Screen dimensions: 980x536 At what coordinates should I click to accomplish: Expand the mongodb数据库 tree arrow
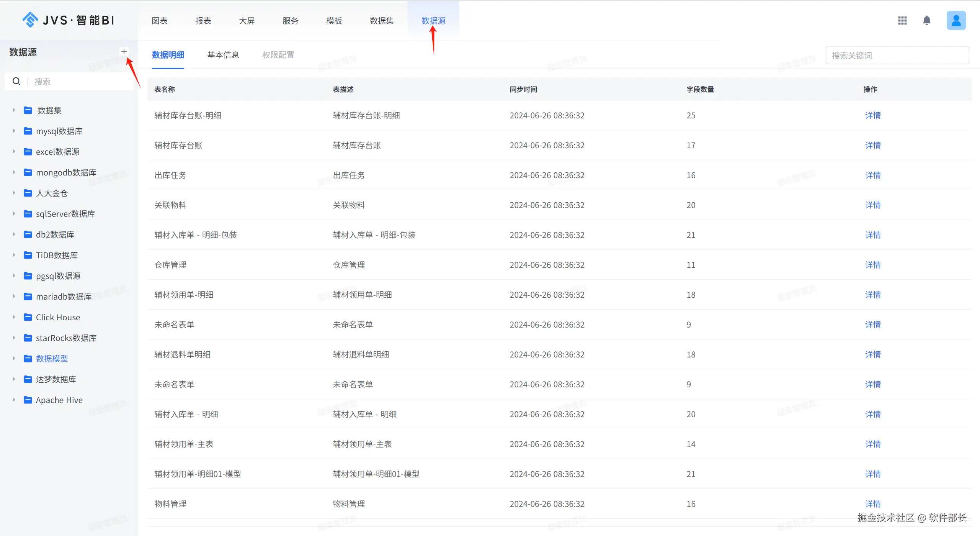click(x=14, y=172)
